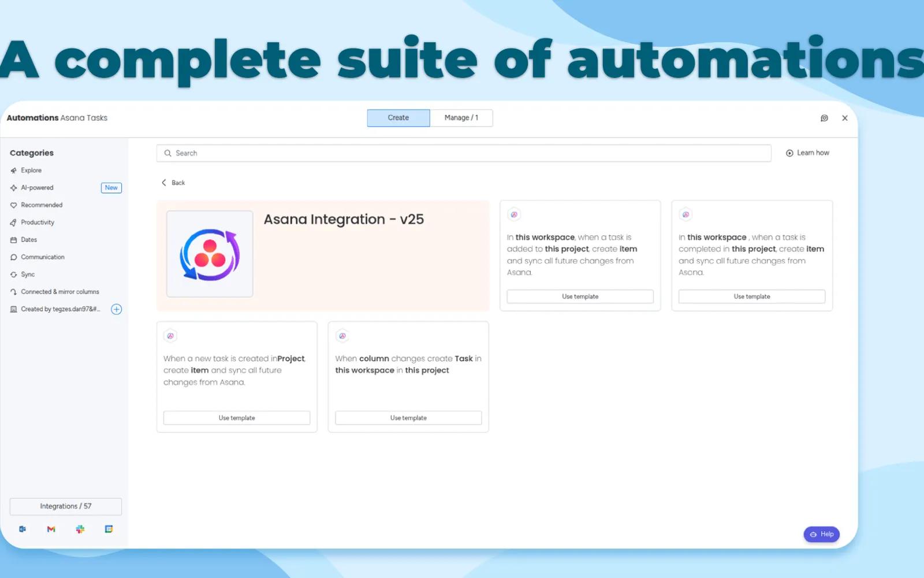Open the Sync category arrows icon

click(14, 275)
